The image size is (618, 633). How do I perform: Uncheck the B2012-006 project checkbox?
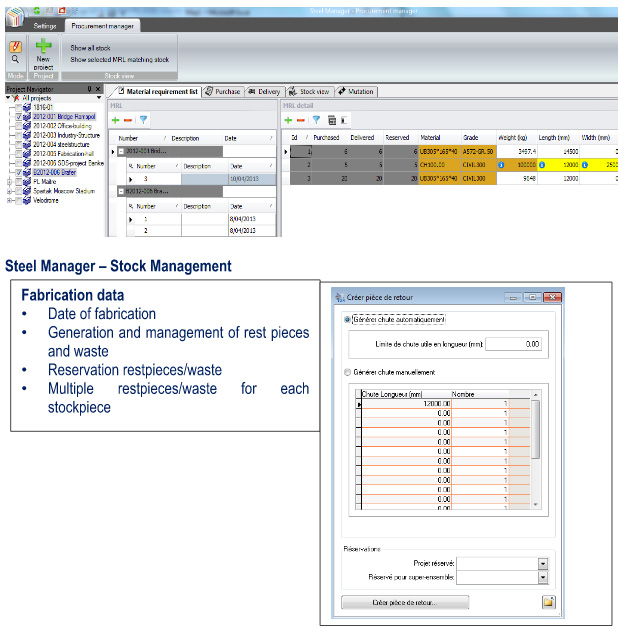(19, 172)
